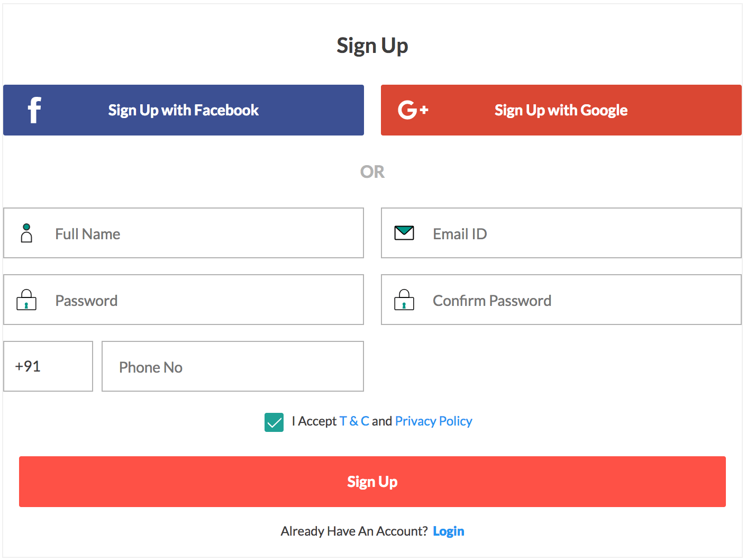Focus the Full Name input field
The image size is (746, 560).
[201, 233]
